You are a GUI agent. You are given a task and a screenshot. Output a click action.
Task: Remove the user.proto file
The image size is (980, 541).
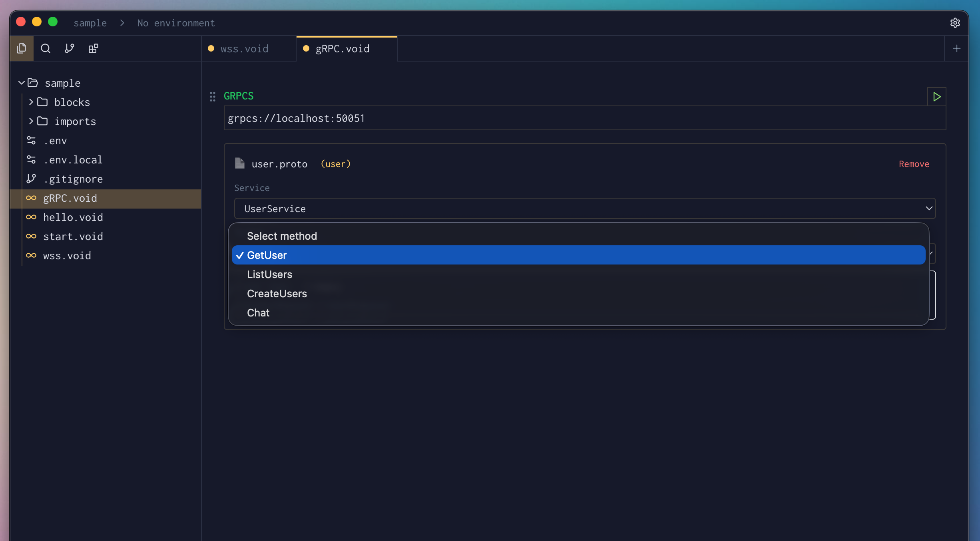[x=914, y=164]
